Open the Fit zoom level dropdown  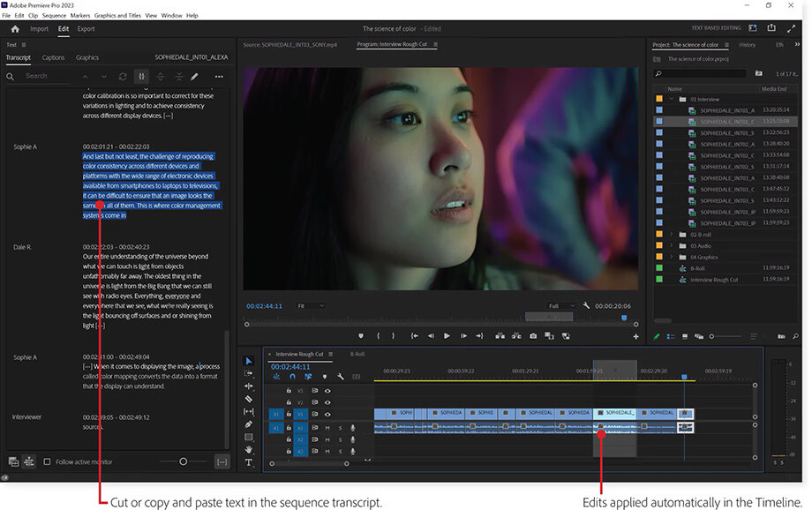[311, 306]
